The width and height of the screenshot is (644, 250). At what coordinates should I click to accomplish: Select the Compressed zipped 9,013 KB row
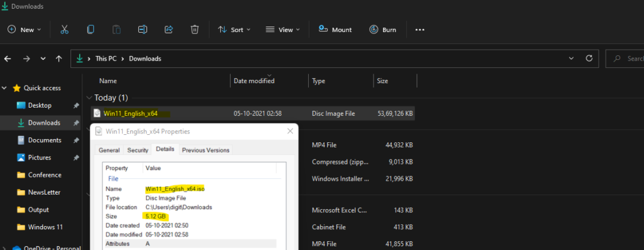click(357, 162)
